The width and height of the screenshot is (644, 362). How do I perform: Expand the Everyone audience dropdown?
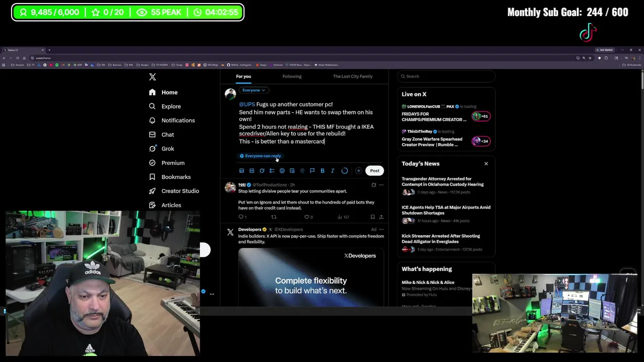(253, 90)
